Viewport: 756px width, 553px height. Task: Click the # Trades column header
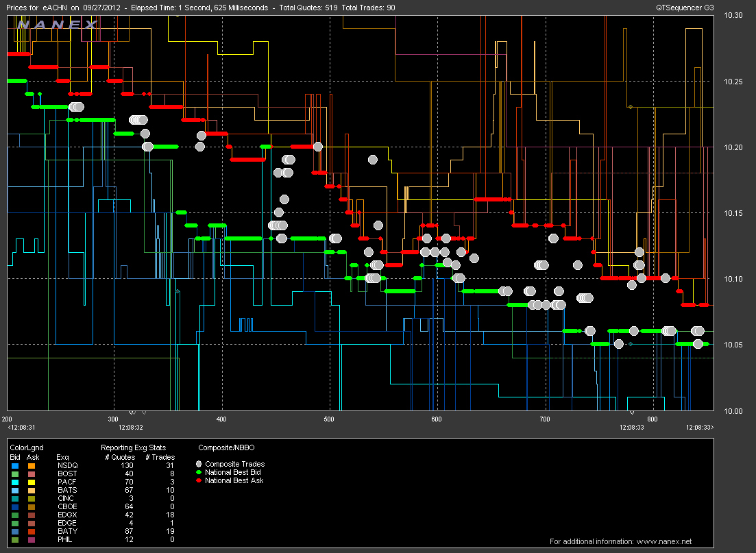tap(162, 457)
